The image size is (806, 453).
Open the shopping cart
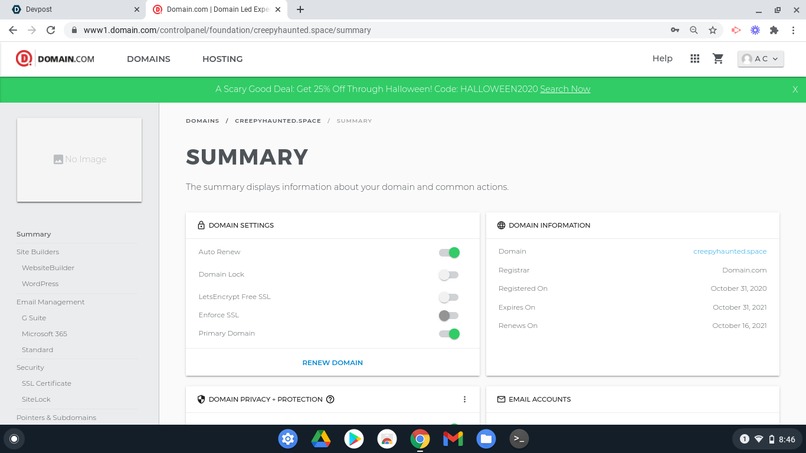coord(718,59)
